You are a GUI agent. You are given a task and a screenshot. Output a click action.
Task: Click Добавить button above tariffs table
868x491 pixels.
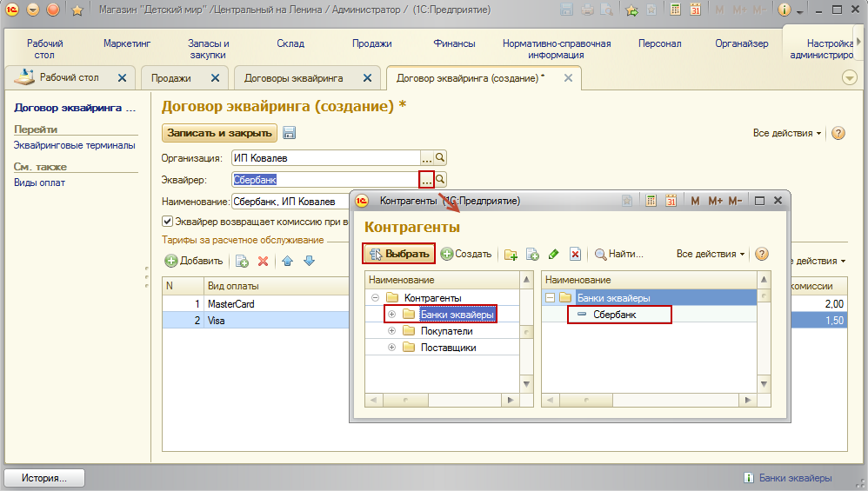(194, 261)
